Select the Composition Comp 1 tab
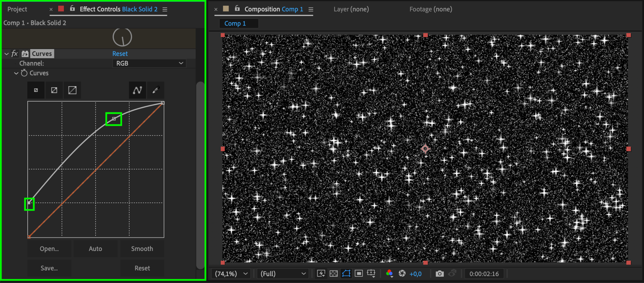This screenshot has height=283, width=644. click(274, 9)
